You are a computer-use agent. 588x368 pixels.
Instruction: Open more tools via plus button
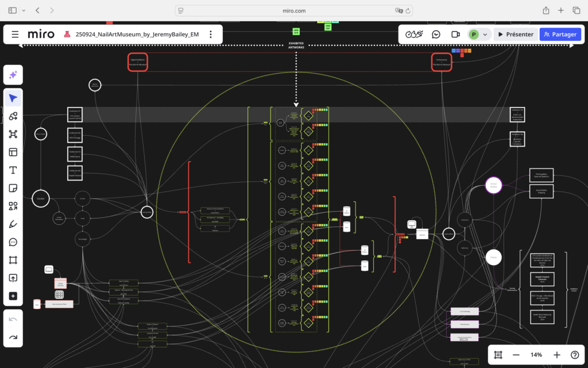coord(13,296)
